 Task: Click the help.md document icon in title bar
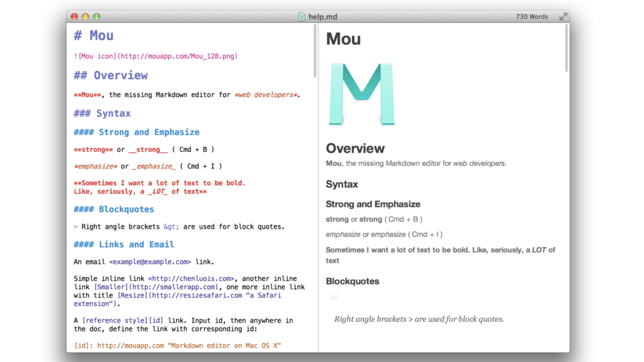click(302, 17)
